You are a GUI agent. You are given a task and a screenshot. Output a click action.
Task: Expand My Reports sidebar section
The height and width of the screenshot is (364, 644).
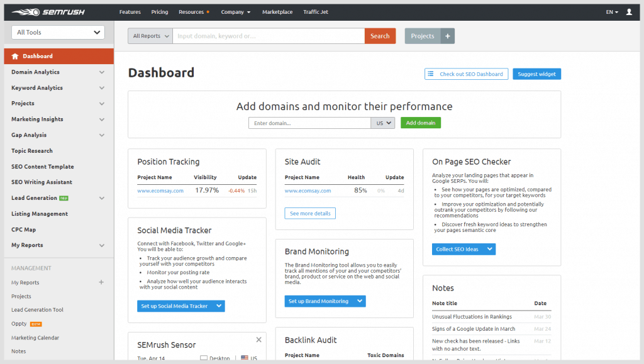tap(101, 245)
